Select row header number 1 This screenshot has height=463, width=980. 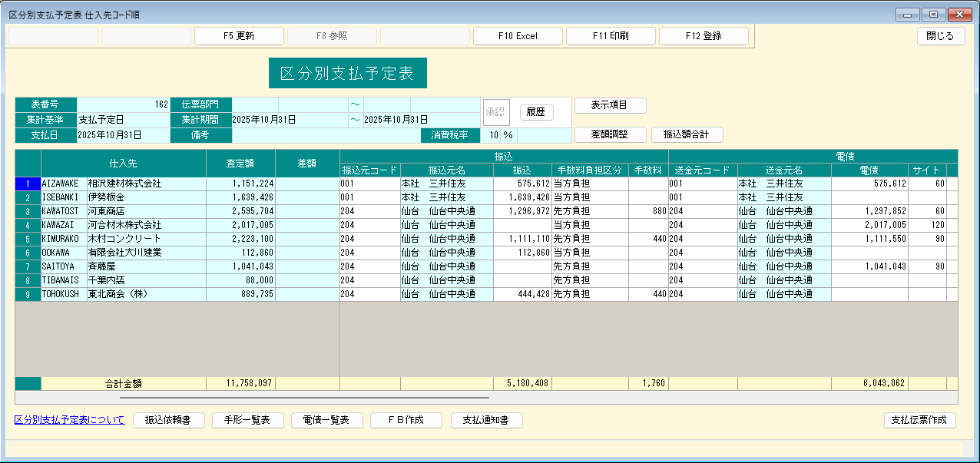28,184
